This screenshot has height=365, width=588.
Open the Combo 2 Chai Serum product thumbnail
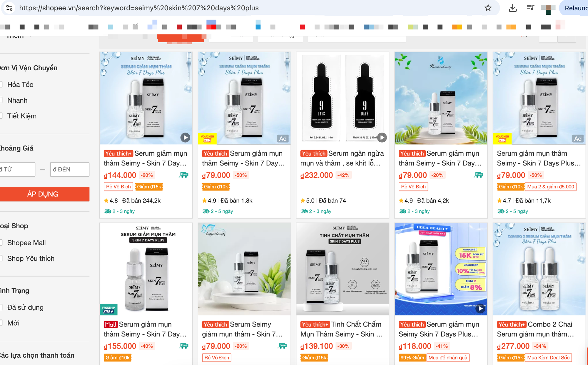pos(539,269)
